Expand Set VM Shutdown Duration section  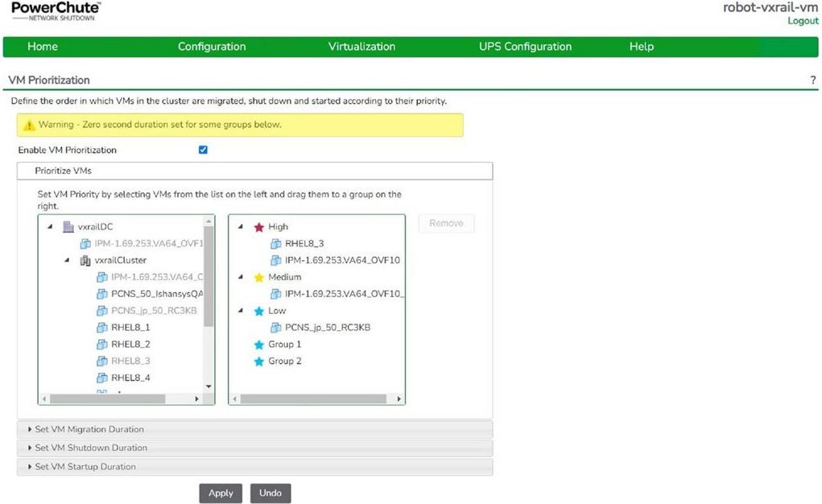[90, 448]
